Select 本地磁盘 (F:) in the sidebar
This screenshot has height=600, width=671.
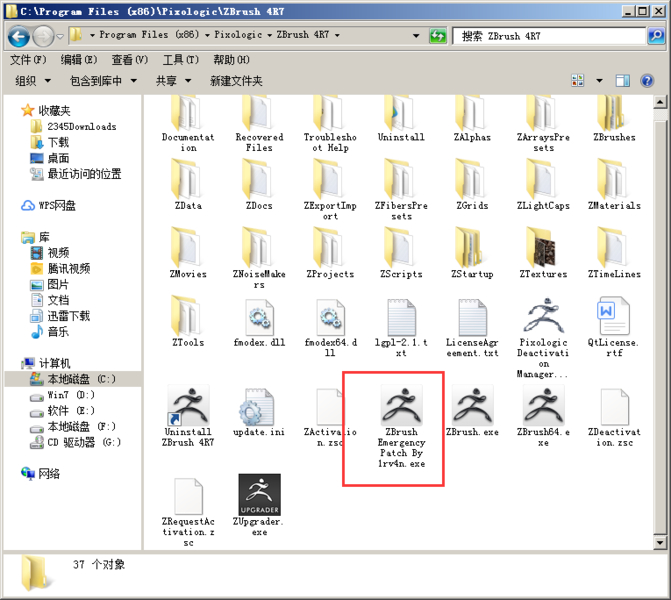click(82, 427)
